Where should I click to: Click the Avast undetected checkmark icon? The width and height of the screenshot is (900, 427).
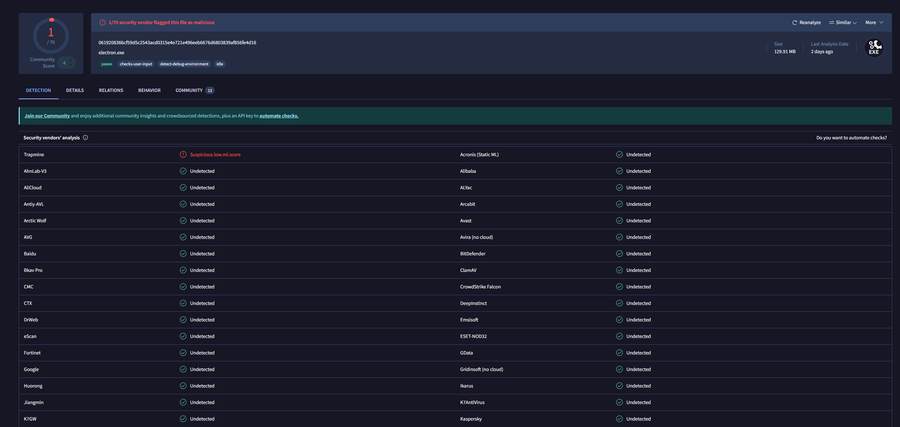coord(619,220)
